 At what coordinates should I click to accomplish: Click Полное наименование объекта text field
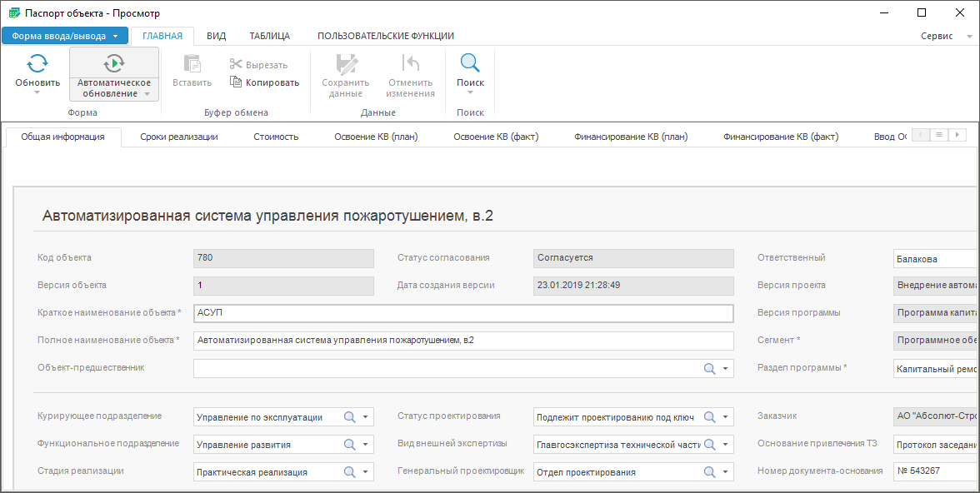coord(463,341)
